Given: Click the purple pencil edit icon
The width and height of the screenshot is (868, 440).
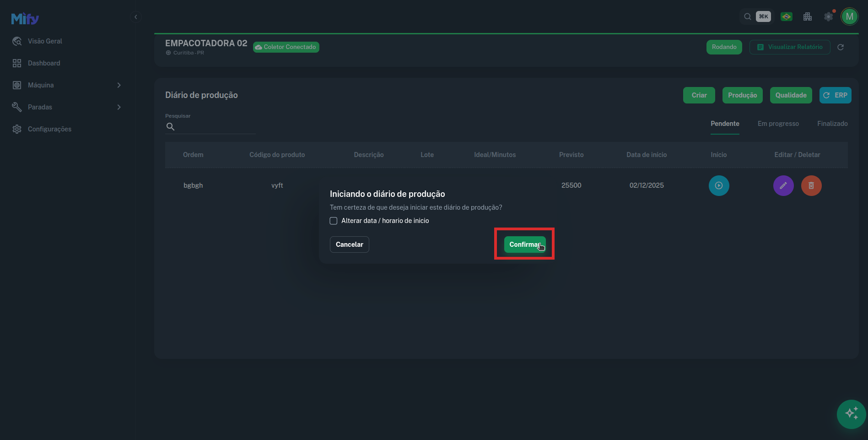Looking at the screenshot, I should [x=783, y=185].
